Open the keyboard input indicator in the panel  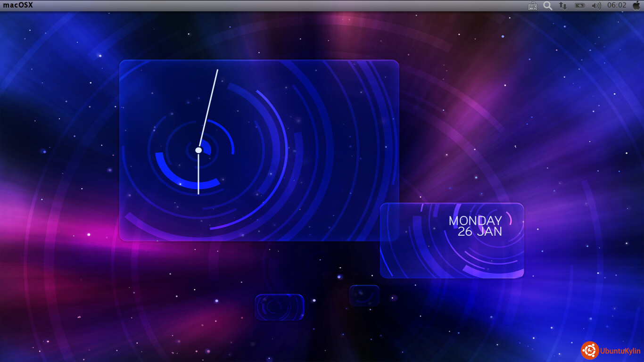(533, 6)
